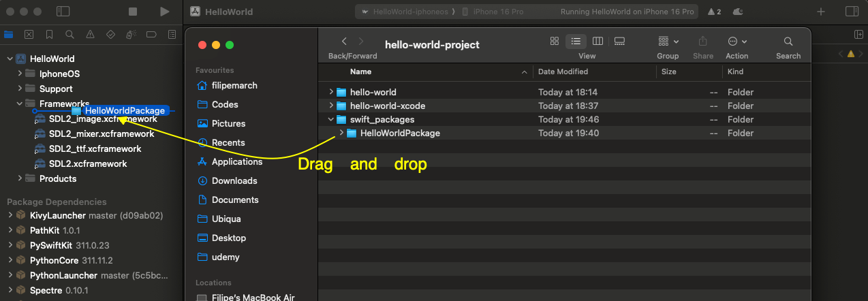Open the Finder Action menu

click(737, 41)
